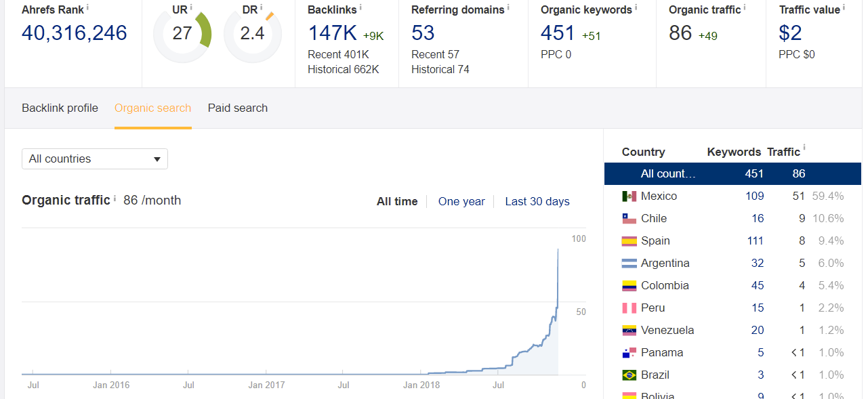Viewport: 868px width, 399px height.
Task: Click Chile keywords count 16
Action: tap(758, 218)
